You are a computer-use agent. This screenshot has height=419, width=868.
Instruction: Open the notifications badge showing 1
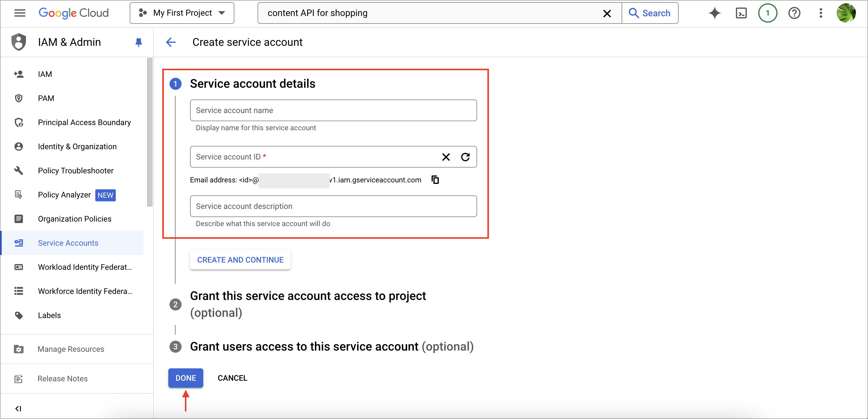coord(767,13)
